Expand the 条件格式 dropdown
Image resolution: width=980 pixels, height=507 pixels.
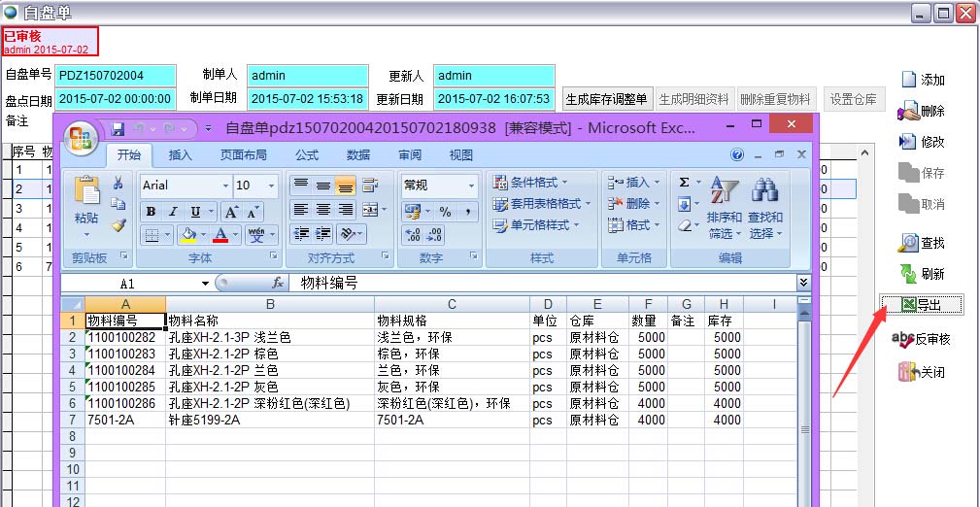[531, 183]
